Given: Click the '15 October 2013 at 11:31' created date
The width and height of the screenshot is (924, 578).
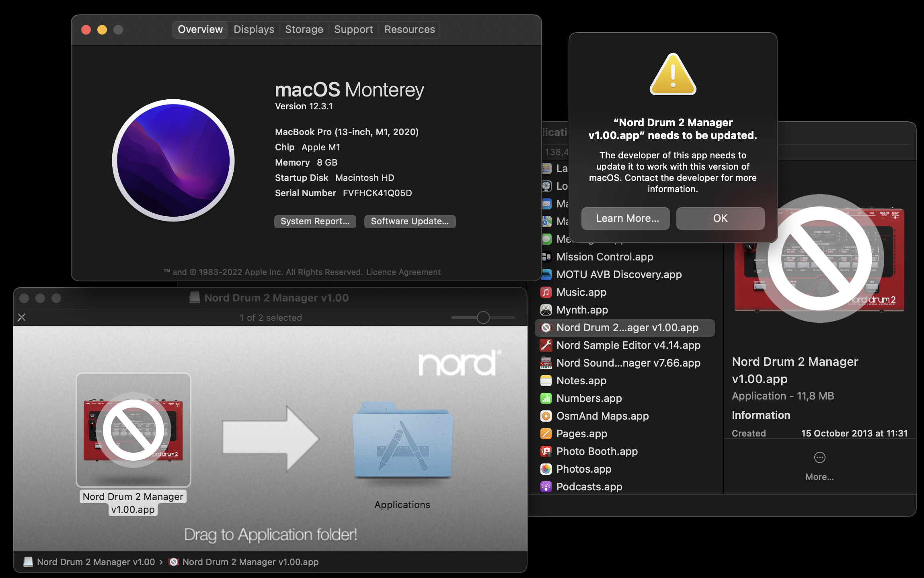Looking at the screenshot, I should [x=854, y=433].
